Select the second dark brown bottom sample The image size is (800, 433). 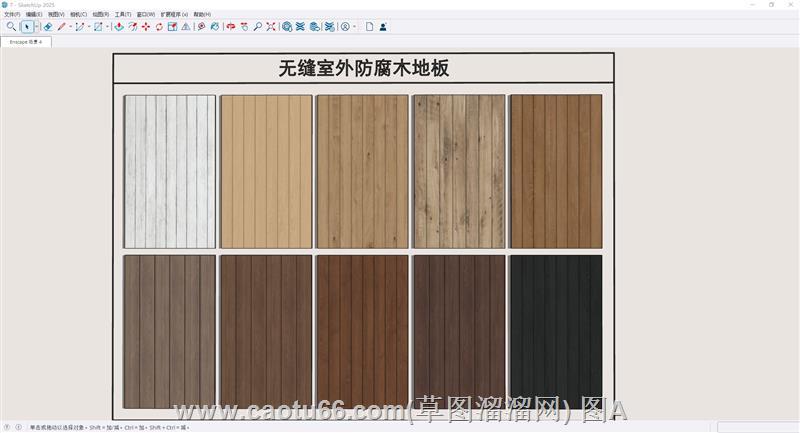[266, 332]
